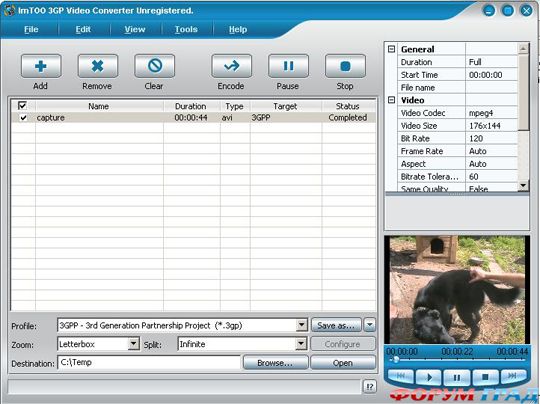Click the Target column header

(x=285, y=106)
